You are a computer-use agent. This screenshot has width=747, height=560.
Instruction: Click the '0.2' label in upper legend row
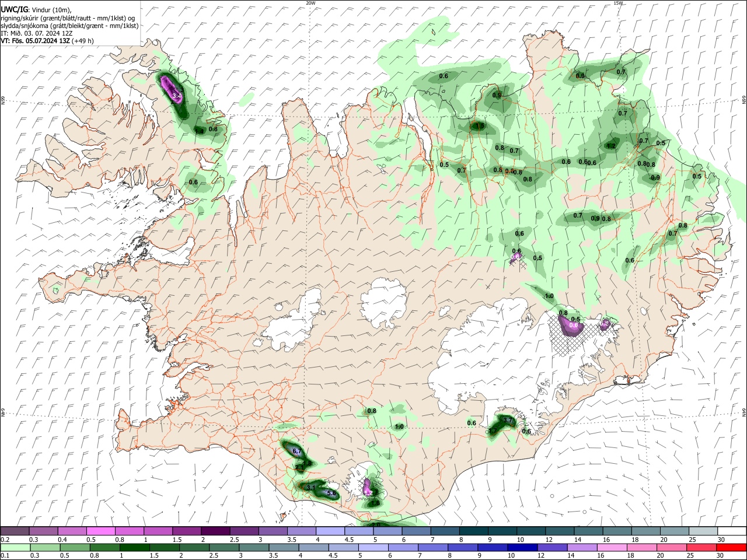pyautogui.click(x=5, y=540)
